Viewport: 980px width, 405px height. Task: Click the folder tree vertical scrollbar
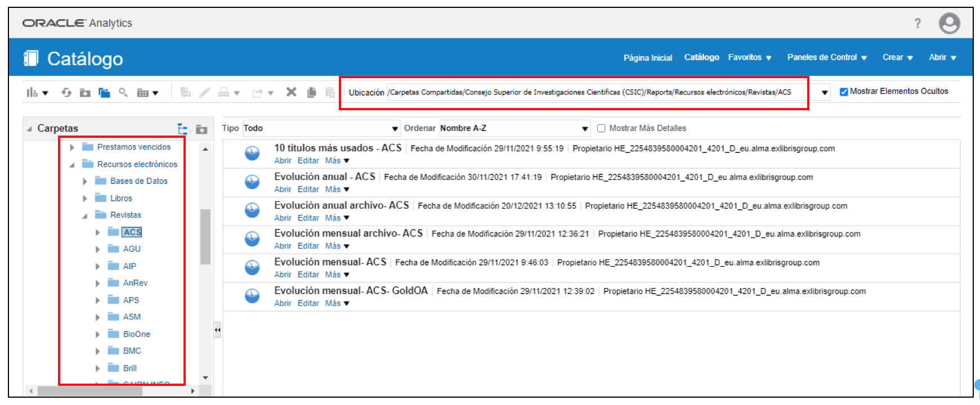click(205, 236)
